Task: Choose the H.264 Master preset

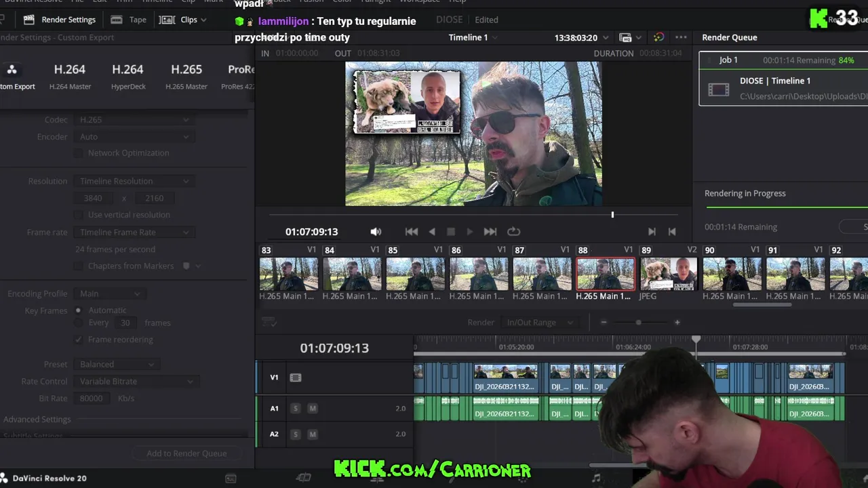Action: tap(70, 76)
